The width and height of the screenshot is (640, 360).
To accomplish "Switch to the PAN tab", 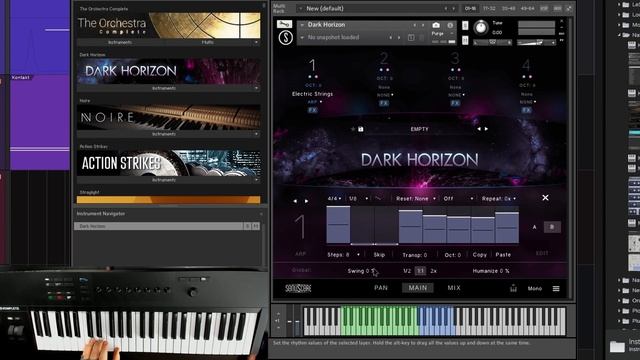I will pos(381,288).
